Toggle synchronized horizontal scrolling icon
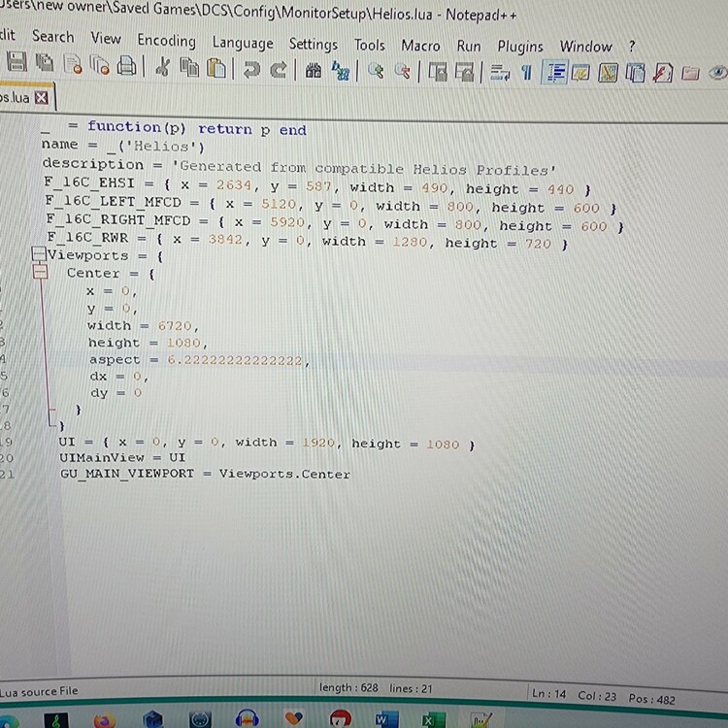This screenshot has height=728, width=728. [464, 73]
